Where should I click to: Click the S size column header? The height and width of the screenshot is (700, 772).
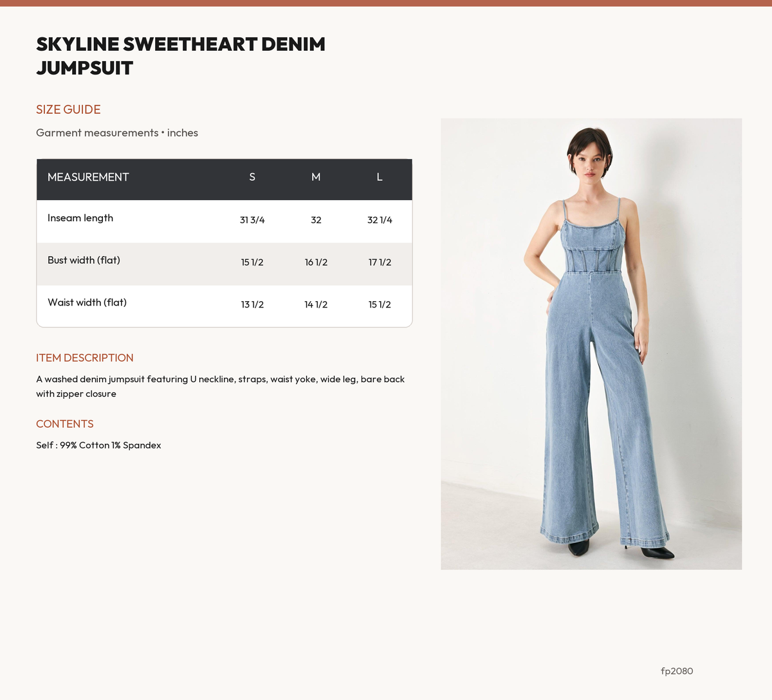pyautogui.click(x=252, y=177)
